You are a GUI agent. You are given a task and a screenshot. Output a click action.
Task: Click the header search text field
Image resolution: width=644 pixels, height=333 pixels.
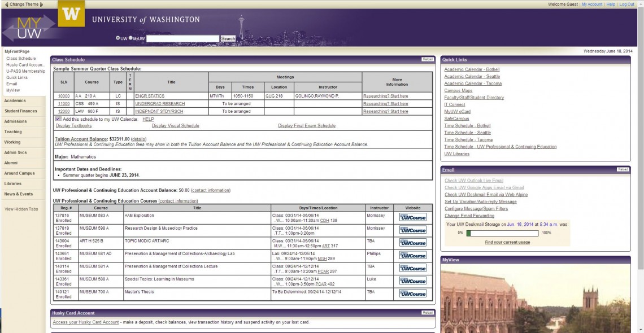point(183,38)
